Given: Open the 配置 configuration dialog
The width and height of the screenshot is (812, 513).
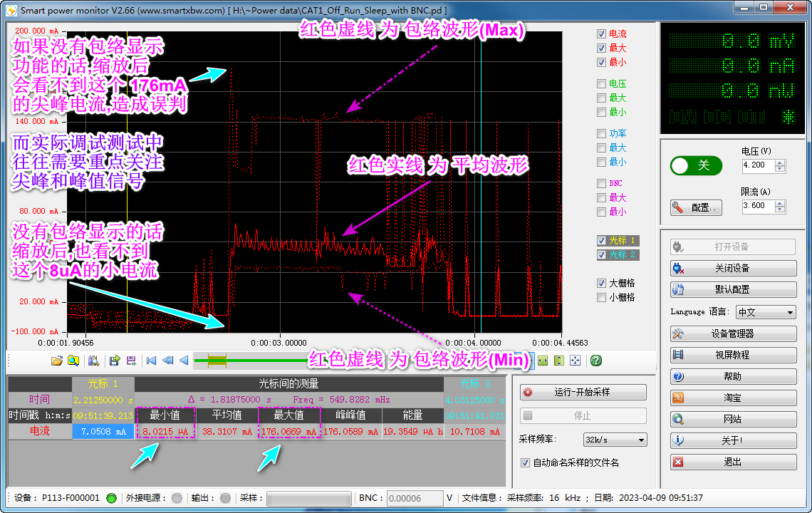Looking at the screenshot, I should pyautogui.click(x=696, y=207).
